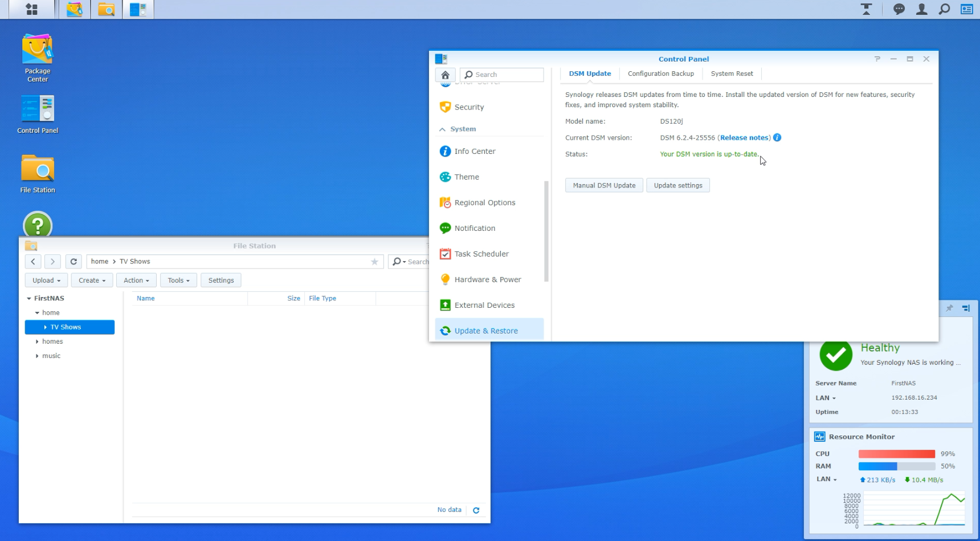Click File Station Settings button
980x541 pixels.
pyautogui.click(x=221, y=280)
